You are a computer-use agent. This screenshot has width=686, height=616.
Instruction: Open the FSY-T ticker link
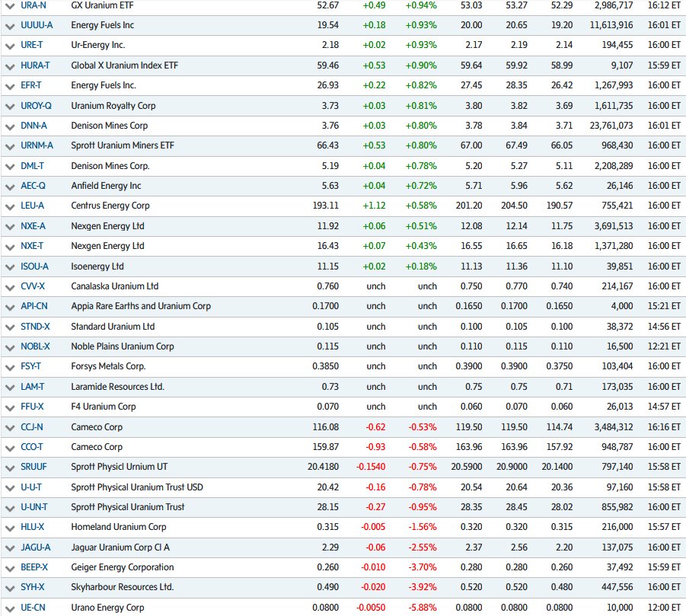30,366
